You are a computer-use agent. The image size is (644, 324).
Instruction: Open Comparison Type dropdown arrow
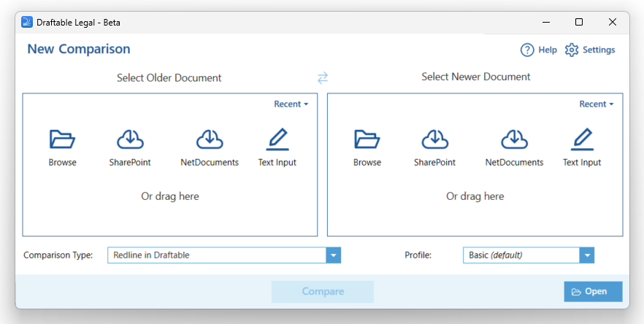coord(334,255)
